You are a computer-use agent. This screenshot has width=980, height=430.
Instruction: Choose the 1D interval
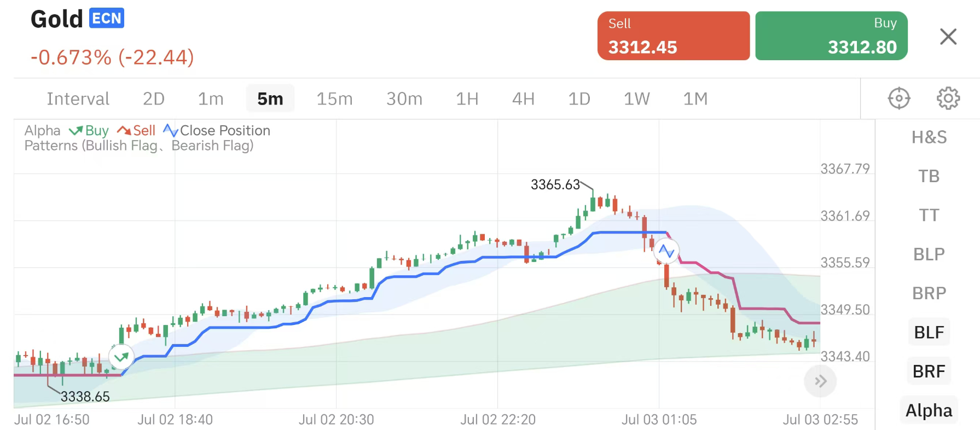click(x=579, y=99)
